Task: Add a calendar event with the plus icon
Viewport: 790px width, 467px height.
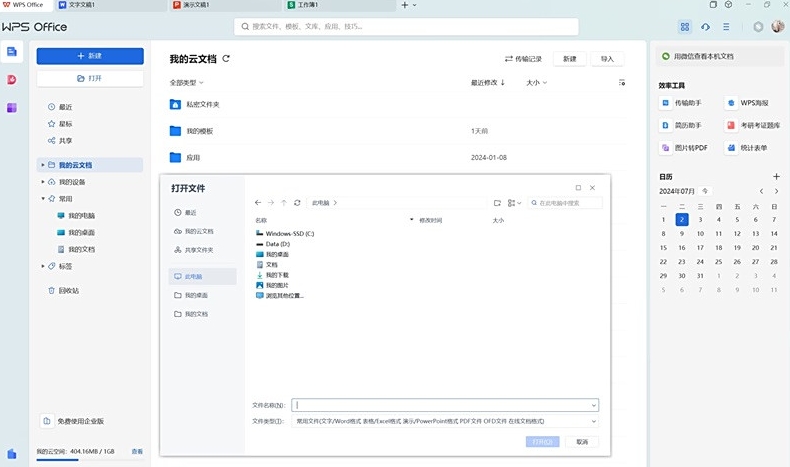Action: click(x=776, y=176)
